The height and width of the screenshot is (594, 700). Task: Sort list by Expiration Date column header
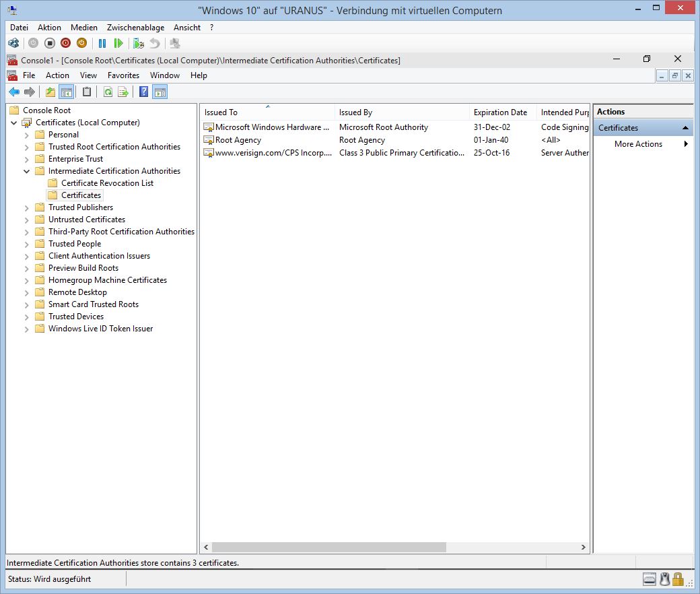tap(500, 112)
